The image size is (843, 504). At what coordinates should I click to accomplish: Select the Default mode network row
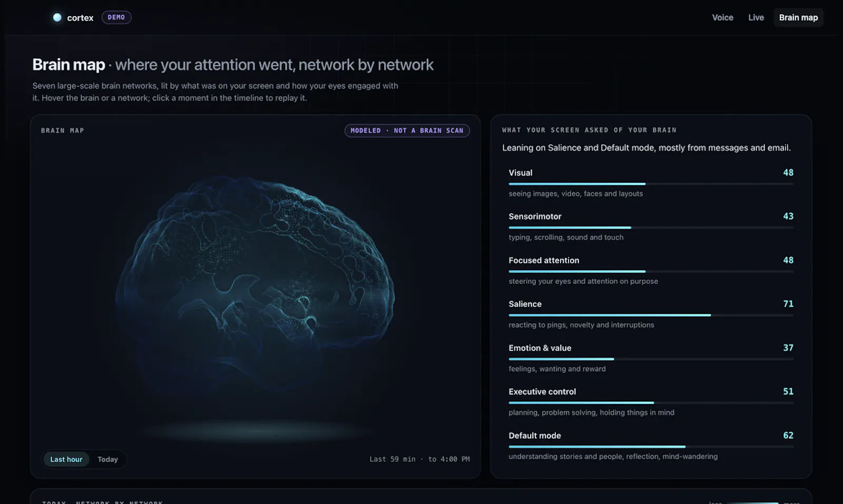pyautogui.click(x=651, y=445)
